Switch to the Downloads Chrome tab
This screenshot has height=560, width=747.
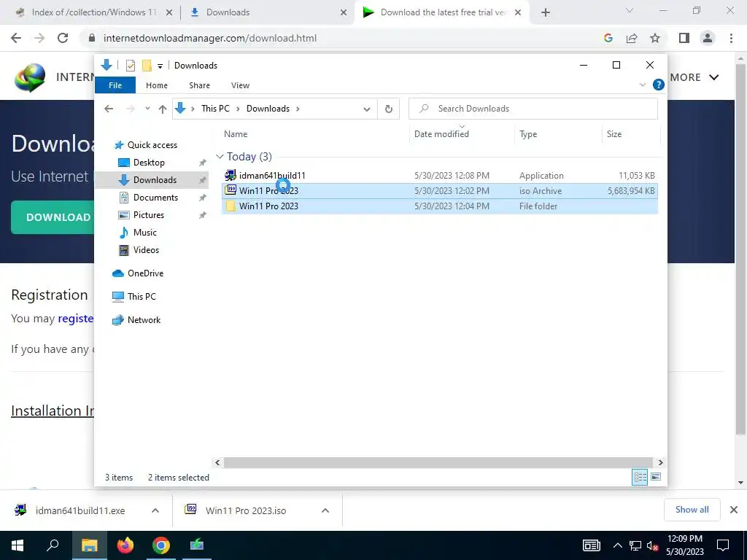[x=268, y=12]
